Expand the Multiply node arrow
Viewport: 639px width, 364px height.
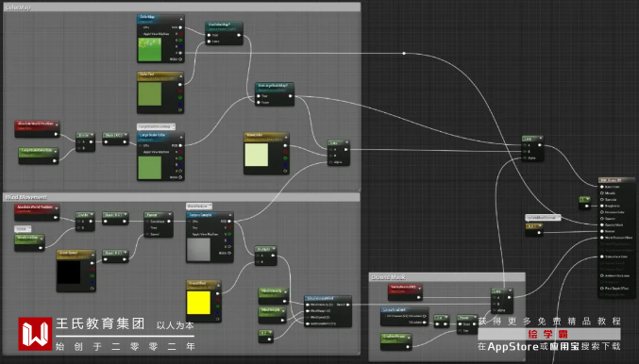click(274, 249)
